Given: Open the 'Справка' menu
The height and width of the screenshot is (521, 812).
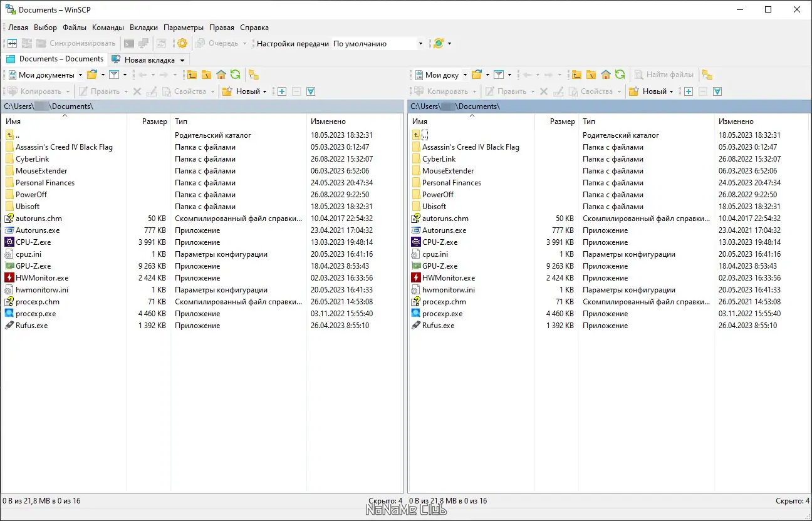Looking at the screenshot, I should click(254, 28).
